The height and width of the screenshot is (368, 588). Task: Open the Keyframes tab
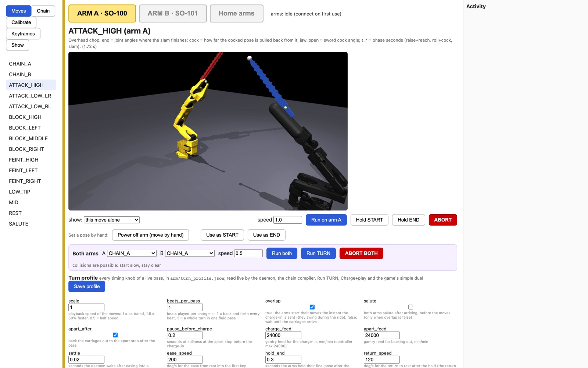[23, 34]
